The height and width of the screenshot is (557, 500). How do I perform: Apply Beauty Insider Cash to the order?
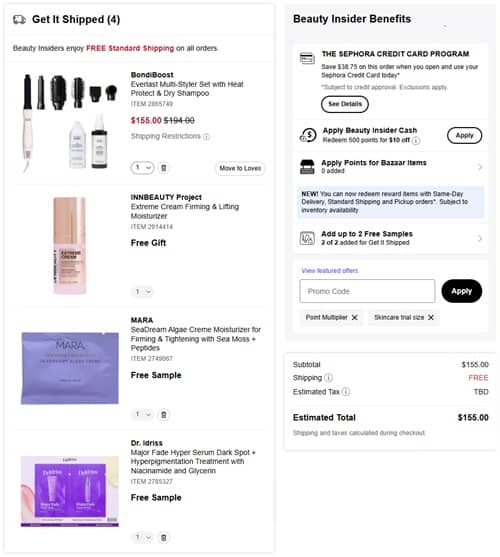(464, 135)
